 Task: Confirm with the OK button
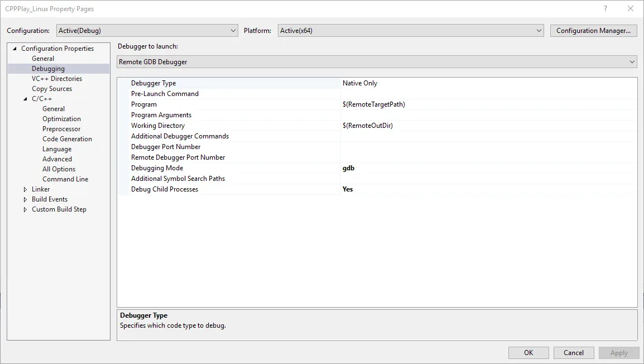pyautogui.click(x=528, y=352)
